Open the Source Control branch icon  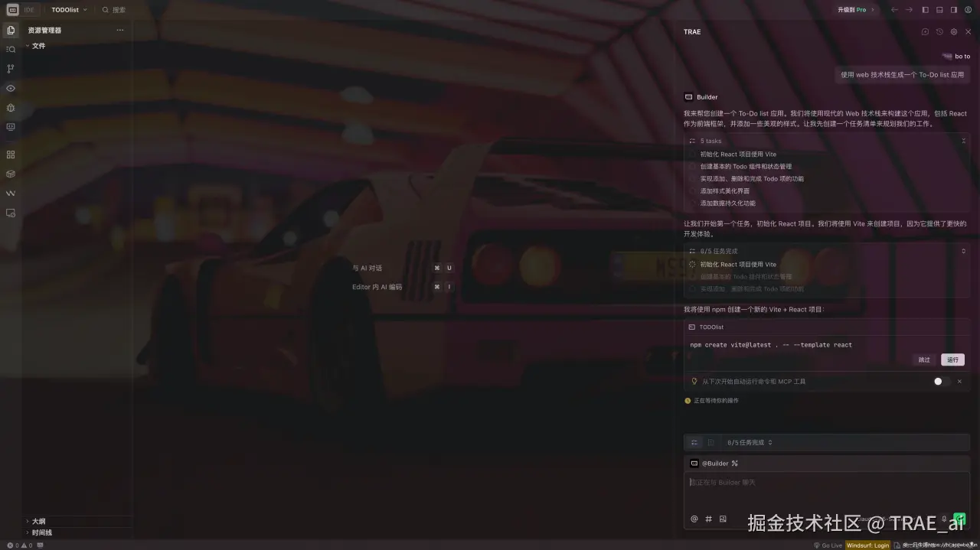pyautogui.click(x=11, y=69)
